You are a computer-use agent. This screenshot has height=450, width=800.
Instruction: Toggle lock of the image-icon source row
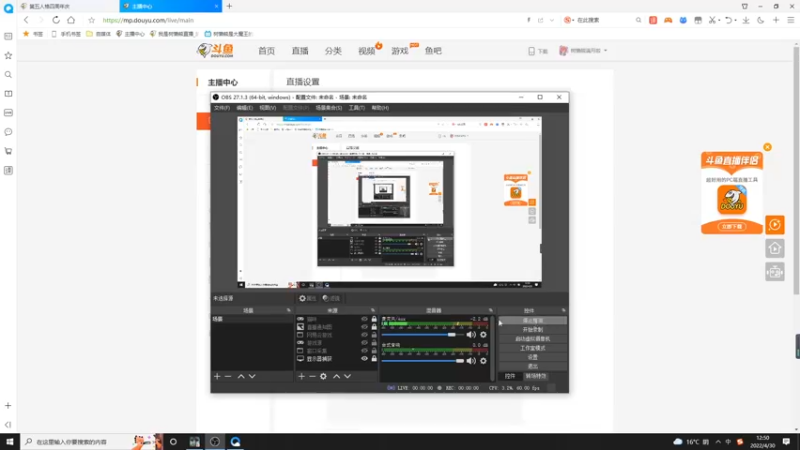pyautogui.click(x=374, y=327)
